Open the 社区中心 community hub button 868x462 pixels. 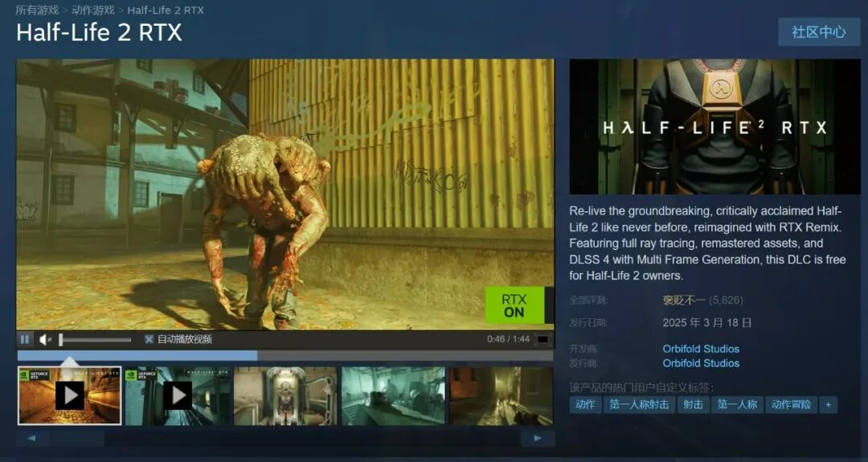coord(819,32)
